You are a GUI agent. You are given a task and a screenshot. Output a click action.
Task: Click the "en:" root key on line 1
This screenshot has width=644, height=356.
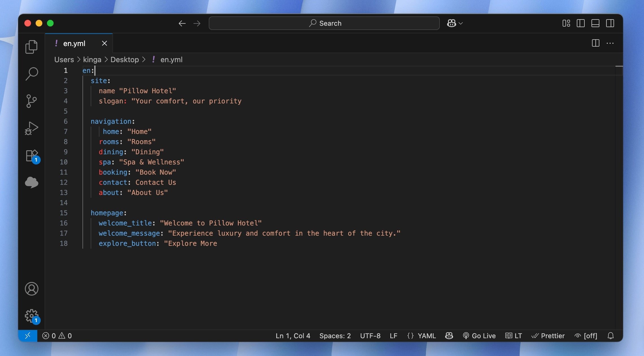click(x=88, y=70)
